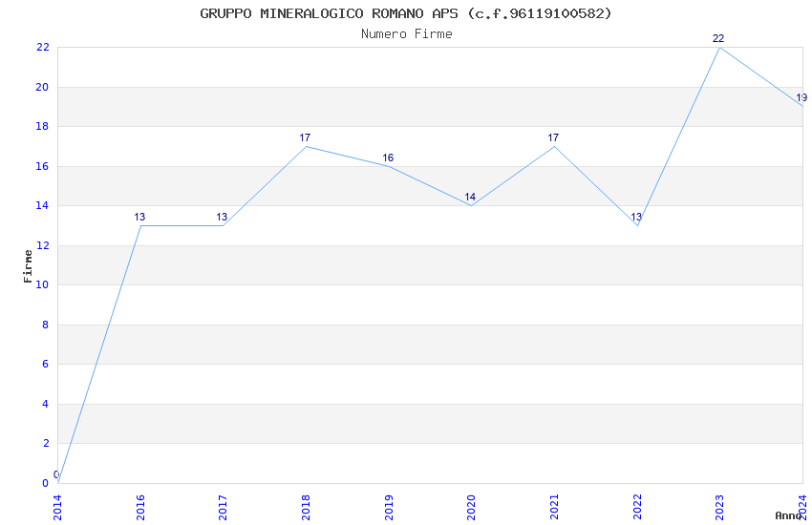Click y-axis tick label 8
The image size is (812, 525).
point(46,325)
